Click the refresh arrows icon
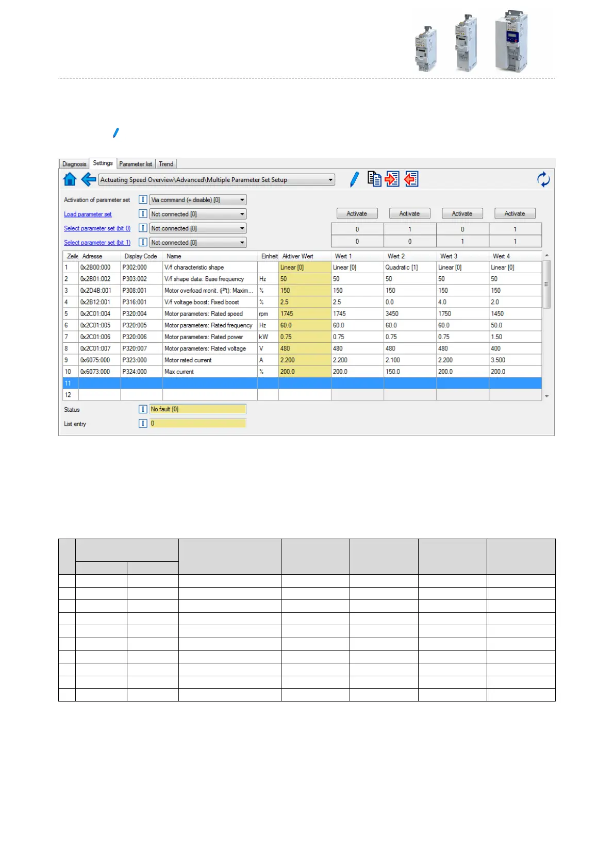614x868 pixels. tap(543, 179)
